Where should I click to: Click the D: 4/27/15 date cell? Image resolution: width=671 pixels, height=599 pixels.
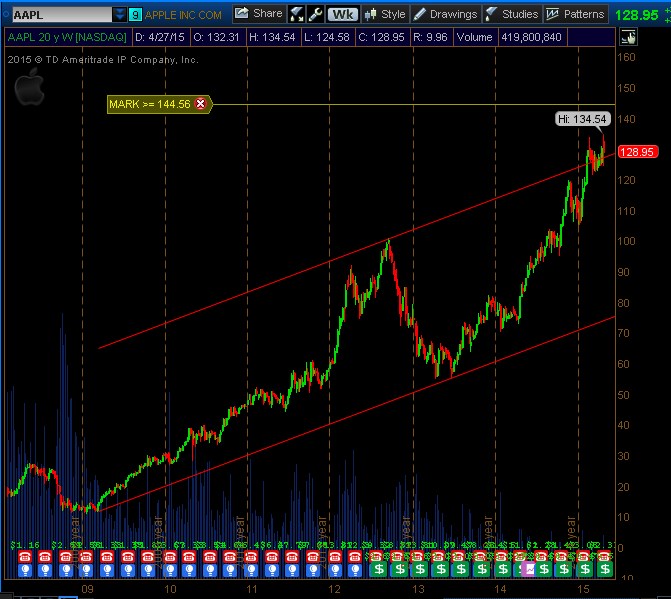click(x=160, y=37)
